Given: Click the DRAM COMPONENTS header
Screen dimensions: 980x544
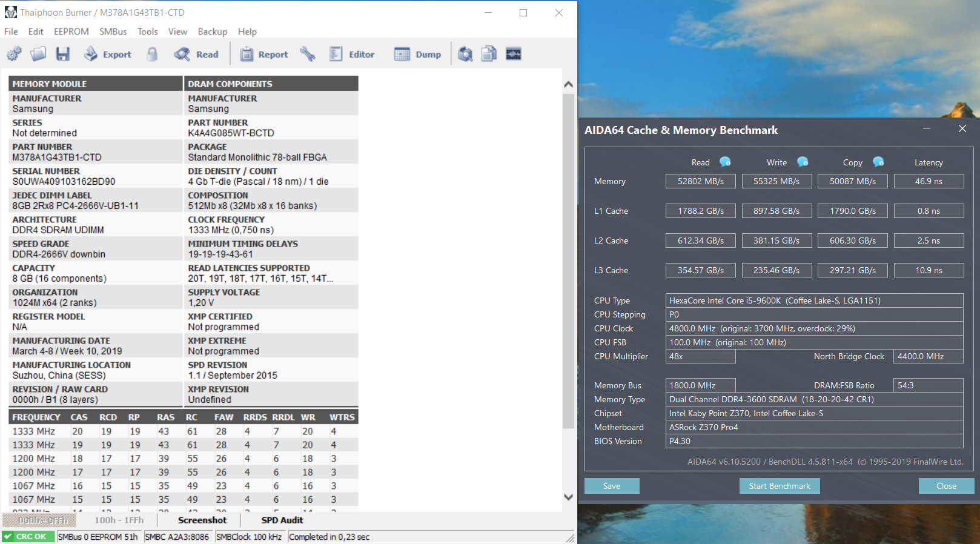Looking at the screenshot, I should tap(271, 84).
